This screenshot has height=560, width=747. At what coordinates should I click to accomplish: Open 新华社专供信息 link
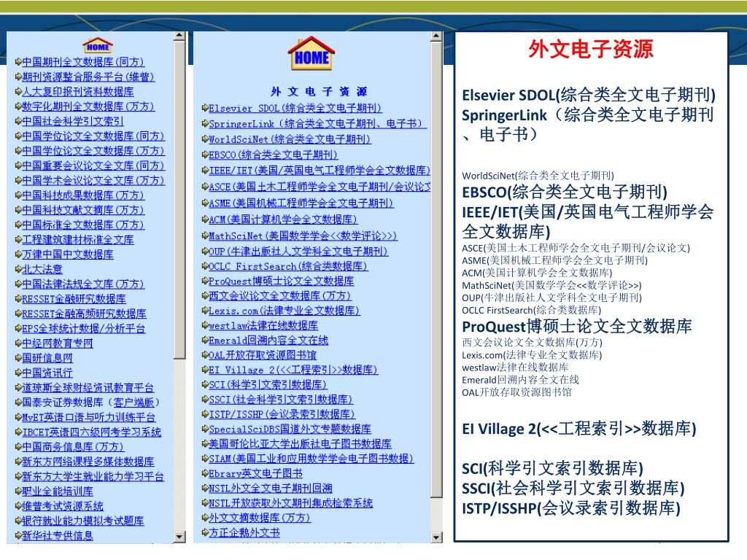click(58, 535)
